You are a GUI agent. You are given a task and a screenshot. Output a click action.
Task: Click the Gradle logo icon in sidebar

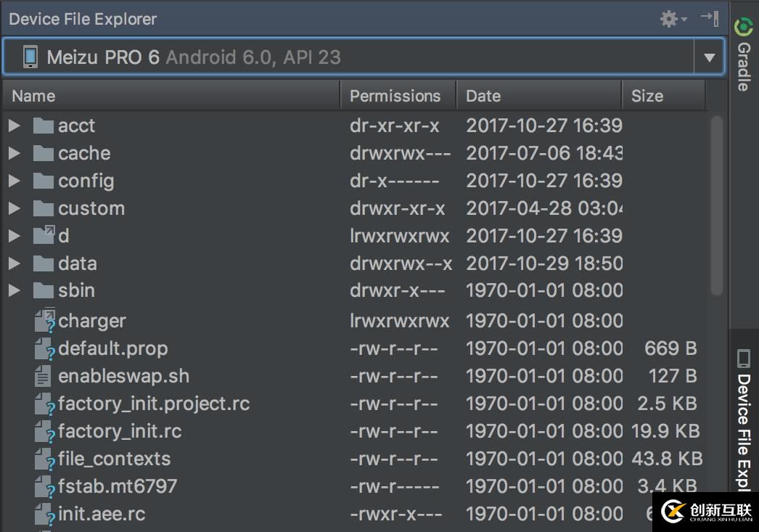(744, 27)
